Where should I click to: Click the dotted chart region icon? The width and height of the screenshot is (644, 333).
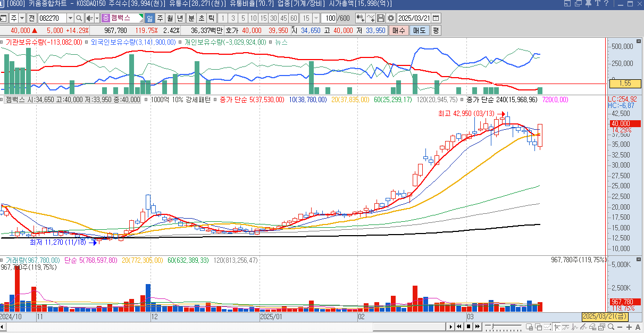(x=547, y=327)
